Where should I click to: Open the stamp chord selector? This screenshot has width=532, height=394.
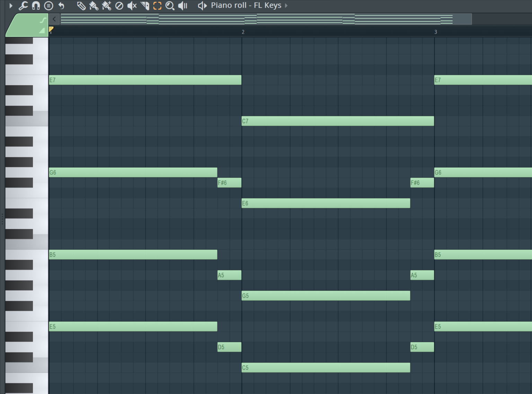click(48, 6)
